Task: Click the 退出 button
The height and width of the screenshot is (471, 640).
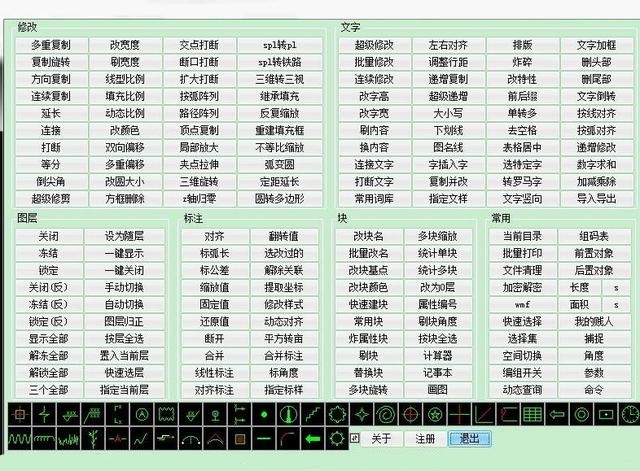Action: point(469,439)
